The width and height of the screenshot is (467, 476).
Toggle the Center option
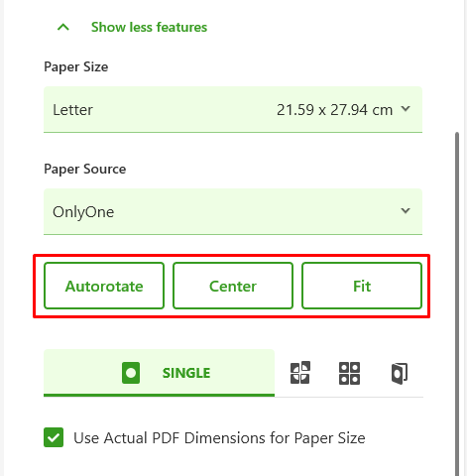click(x=233, y=286)
